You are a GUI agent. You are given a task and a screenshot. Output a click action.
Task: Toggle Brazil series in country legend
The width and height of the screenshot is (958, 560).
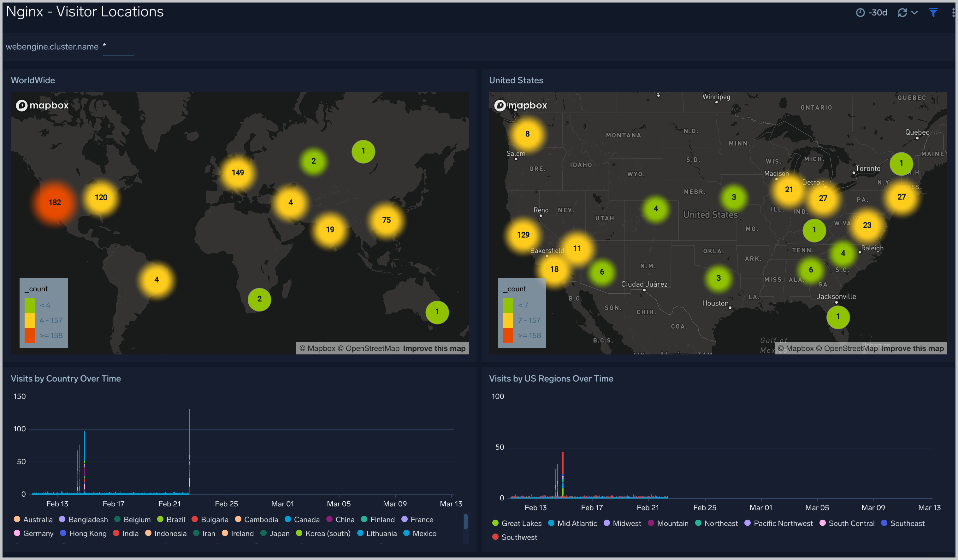(171, 519)
